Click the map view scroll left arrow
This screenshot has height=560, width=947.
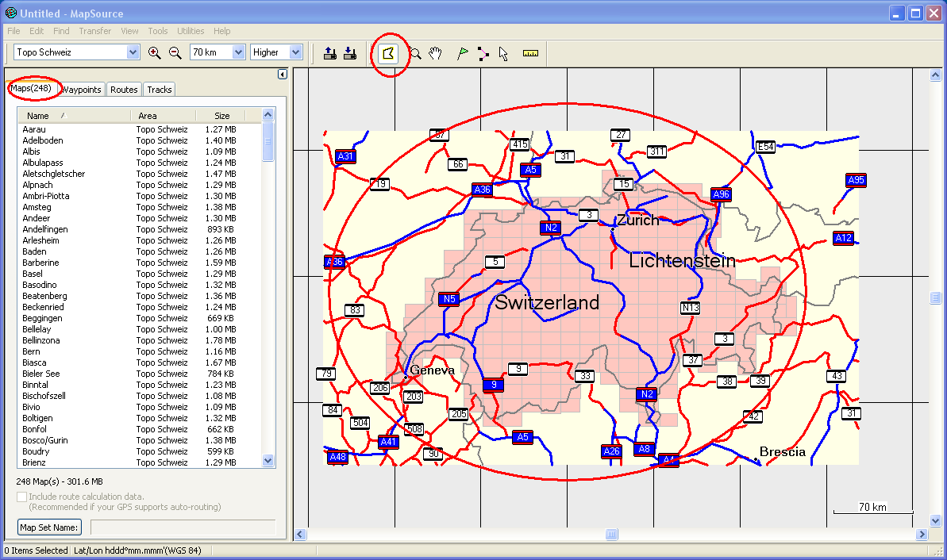point(300,534)
